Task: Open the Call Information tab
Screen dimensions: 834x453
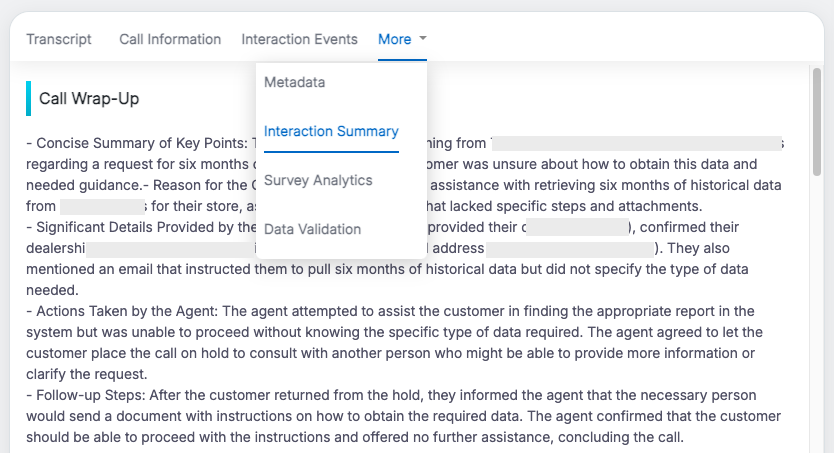Action: click(170, 39)
